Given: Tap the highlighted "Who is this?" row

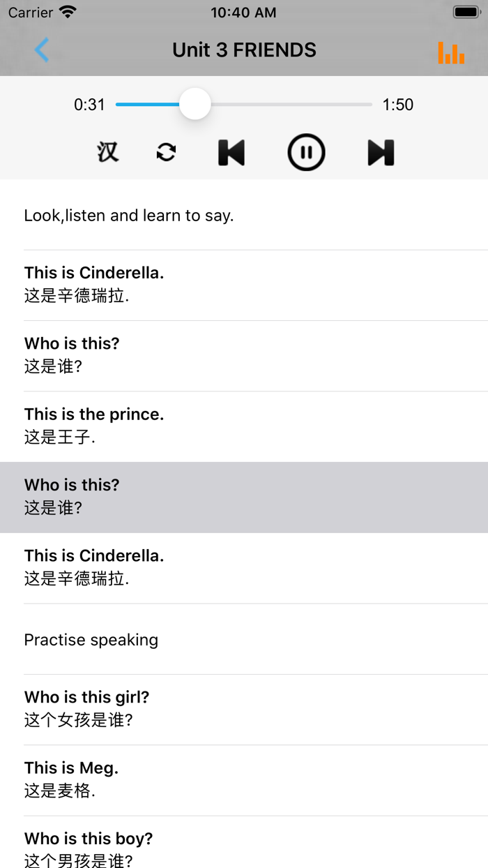Looking at the screenshot, I should pos(244,497).
